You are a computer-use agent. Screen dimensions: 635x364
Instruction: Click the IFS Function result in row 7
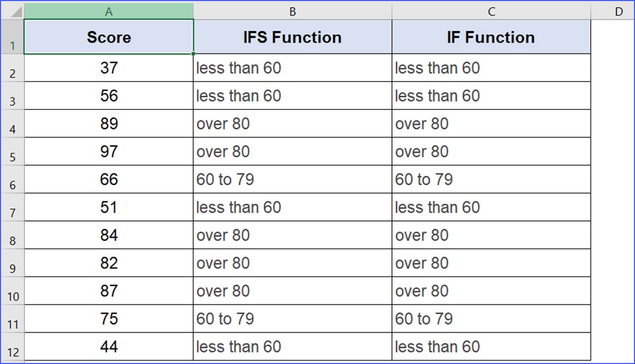[292, 207]
